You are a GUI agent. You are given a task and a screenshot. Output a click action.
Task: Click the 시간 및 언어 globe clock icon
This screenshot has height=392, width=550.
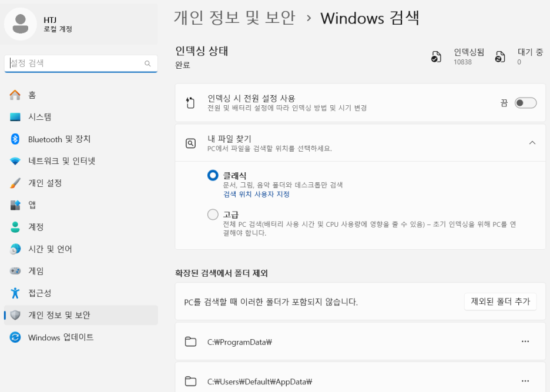15,249
